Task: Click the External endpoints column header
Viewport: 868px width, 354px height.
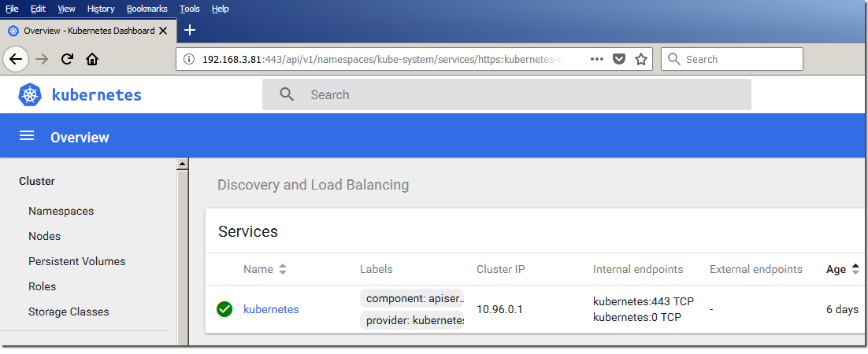Action: tap(755, 269)
